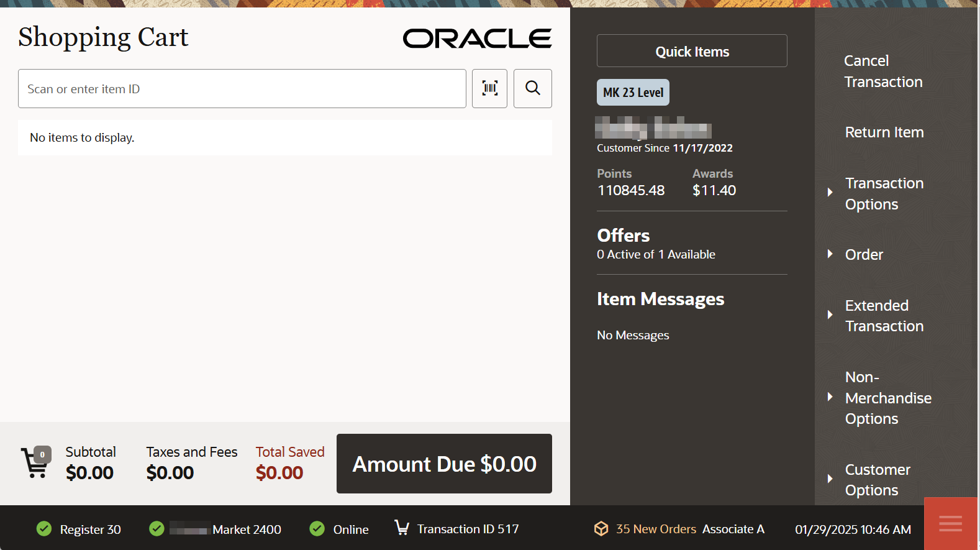Click the Subtotal $0.00 amount

89,473
